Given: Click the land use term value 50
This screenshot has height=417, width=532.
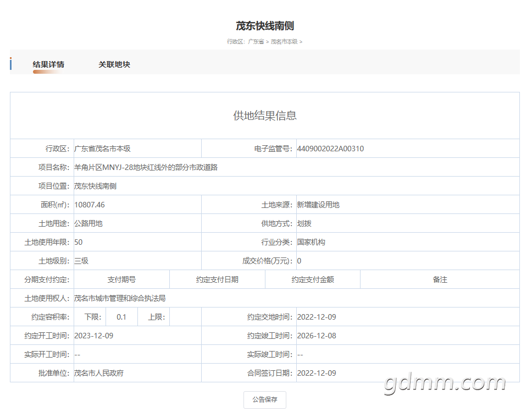Looking at the screenshot, I should [x=79, y=242].
